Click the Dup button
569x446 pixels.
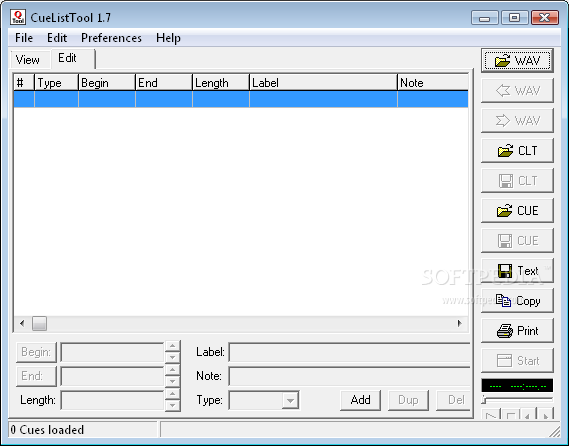[x=408, y=400]
